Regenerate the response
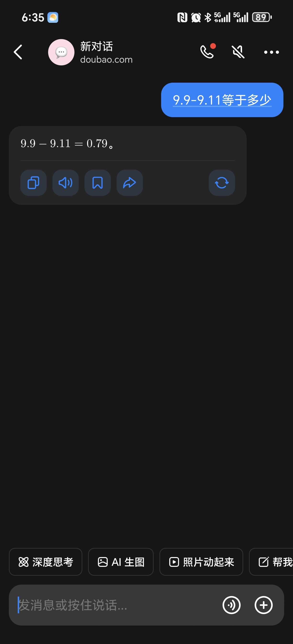The width and height of the screenshot is (293, 644). (x=222, y=183)
